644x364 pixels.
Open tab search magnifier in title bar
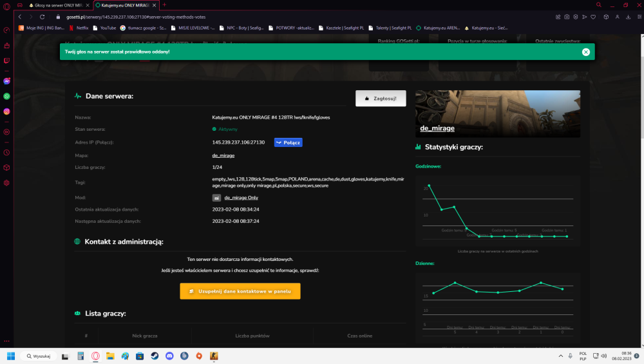pyautogui.click(x=598, y=5)
